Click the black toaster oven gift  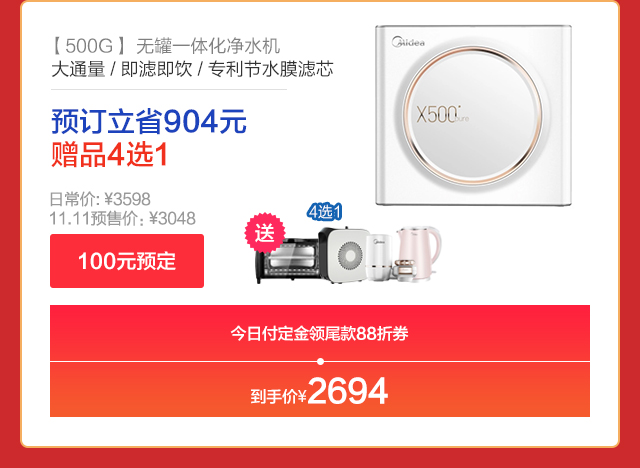tap(288, 261)
